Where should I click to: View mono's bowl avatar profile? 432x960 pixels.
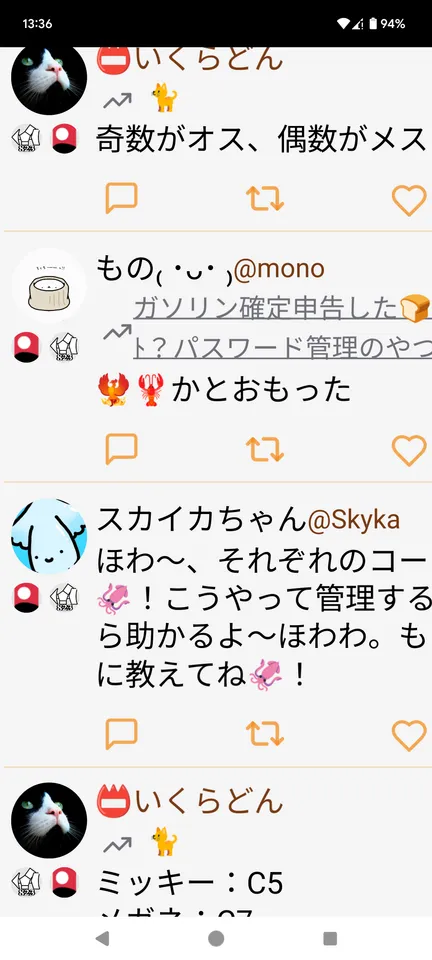(x=49, y=286)
